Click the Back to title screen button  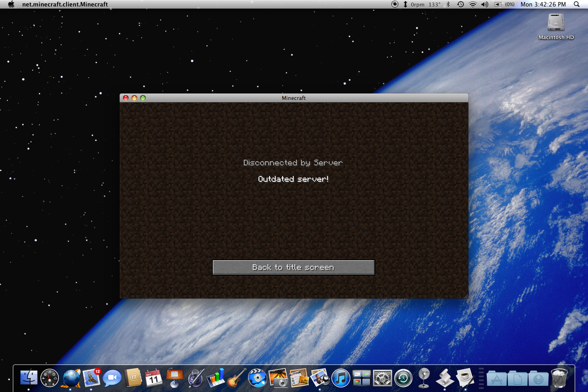click(x=293, y=267)
